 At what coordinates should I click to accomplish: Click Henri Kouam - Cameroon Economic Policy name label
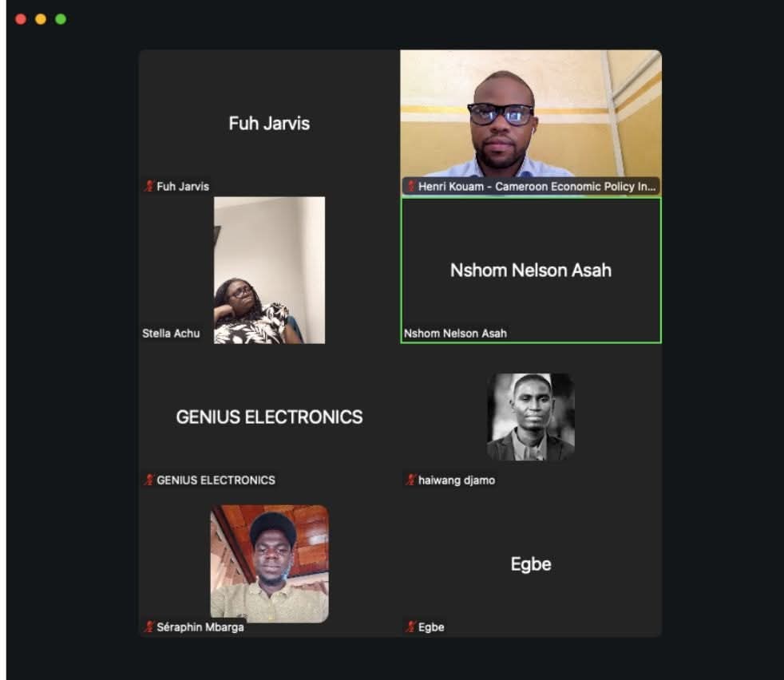tap(537, 187)
